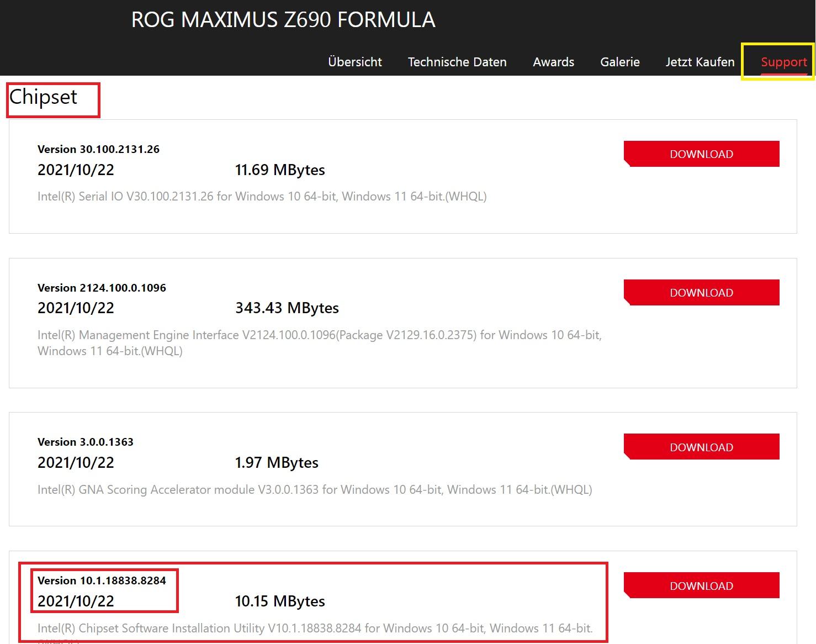Click the Management Engine Interface description text
Image resolution: width=816 pixels, height=644 pixels.
point(320,343)
